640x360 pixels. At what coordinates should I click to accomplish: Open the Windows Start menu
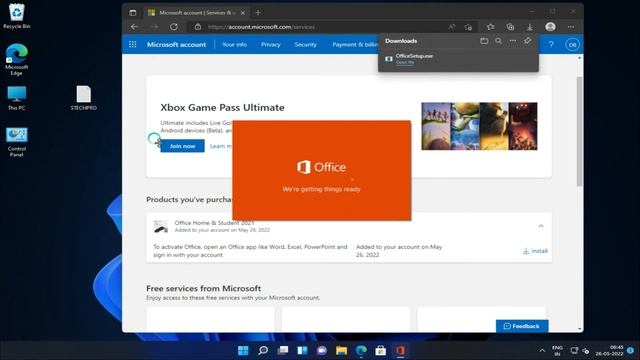243,351
